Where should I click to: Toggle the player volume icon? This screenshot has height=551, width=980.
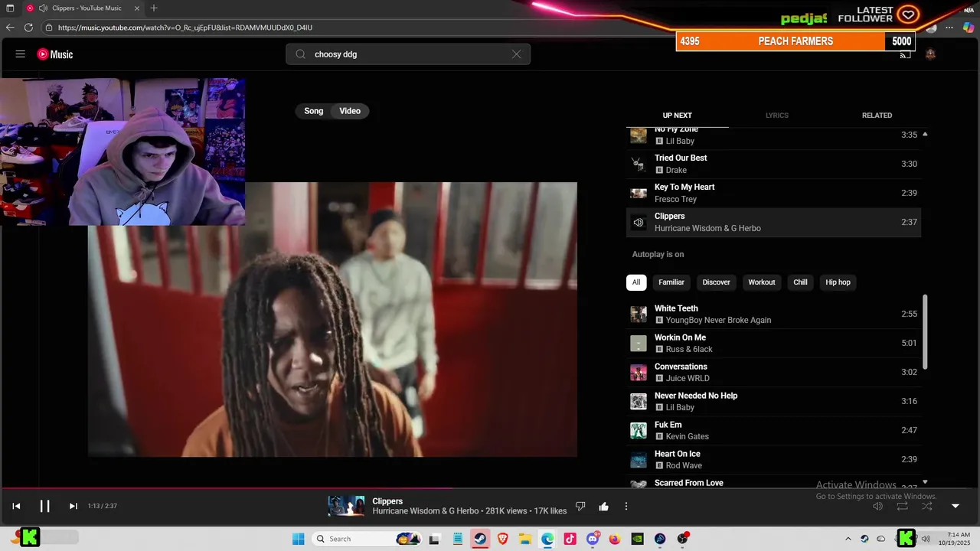pos(877,506)
